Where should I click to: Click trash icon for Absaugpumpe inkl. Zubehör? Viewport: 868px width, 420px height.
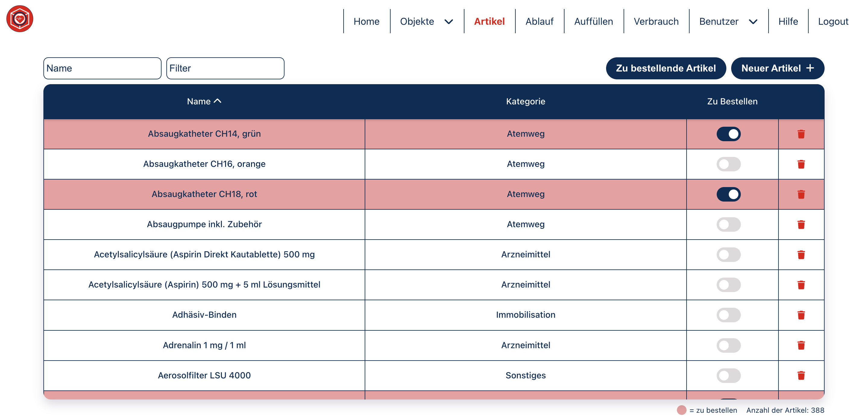[x=801, y=225]
